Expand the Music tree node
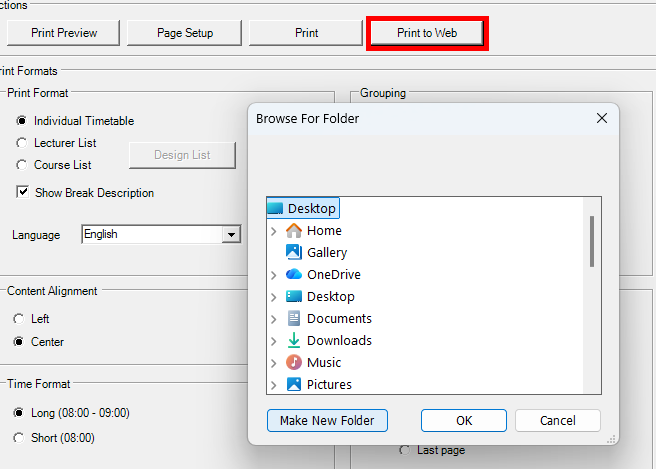The width and height of the screenshot is (656, 469). coord(274,363)
